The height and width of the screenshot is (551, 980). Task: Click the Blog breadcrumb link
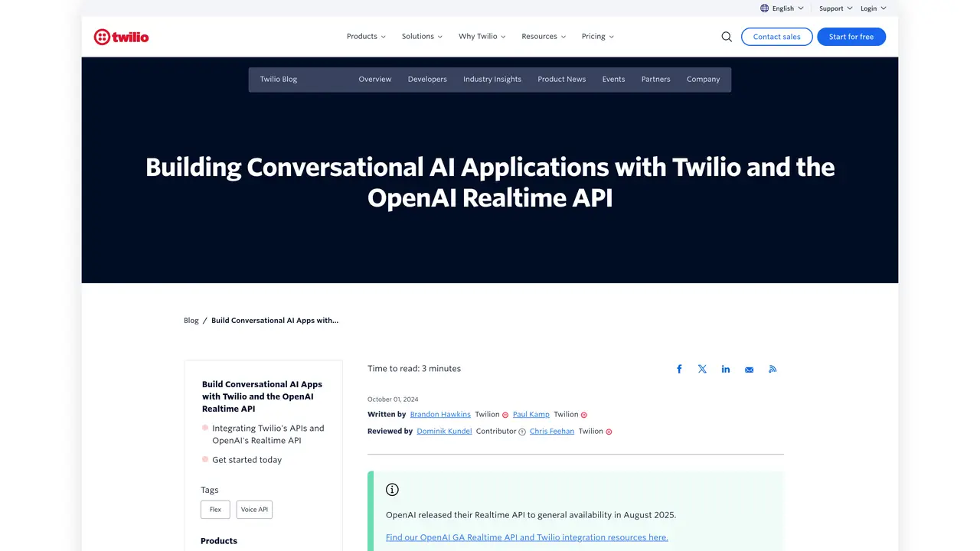tap(191, 321)
